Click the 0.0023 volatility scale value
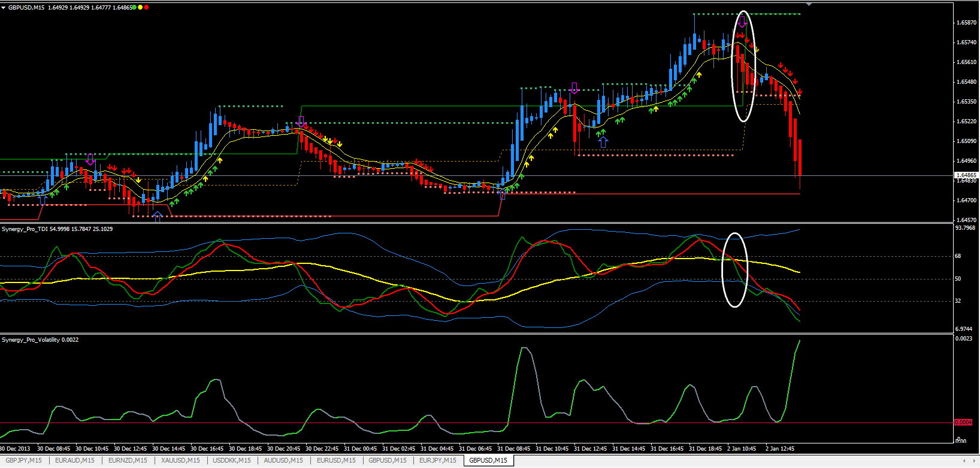This screenshot has height=468, width=980. coord(963,339)
